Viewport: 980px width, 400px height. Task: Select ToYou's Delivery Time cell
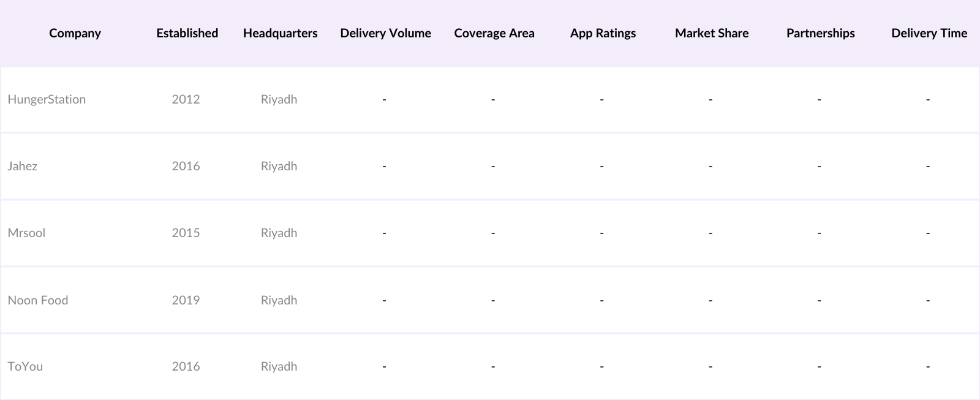928,366
